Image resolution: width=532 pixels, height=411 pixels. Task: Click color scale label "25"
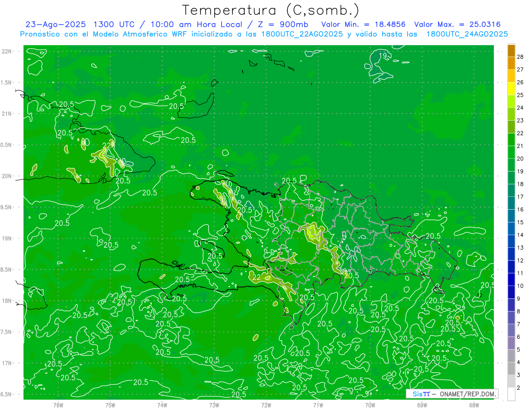(x=520, y=95)
